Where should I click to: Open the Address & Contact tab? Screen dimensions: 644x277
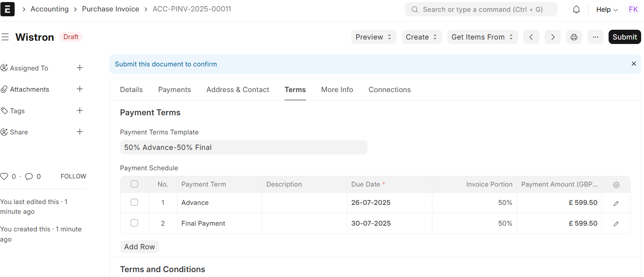[x=237, y=90]
